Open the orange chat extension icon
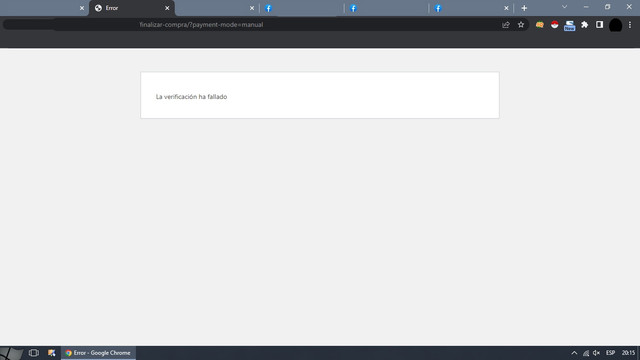Image resolution: width=640 pixels, height=360 pixels. (x=540, y=25)
